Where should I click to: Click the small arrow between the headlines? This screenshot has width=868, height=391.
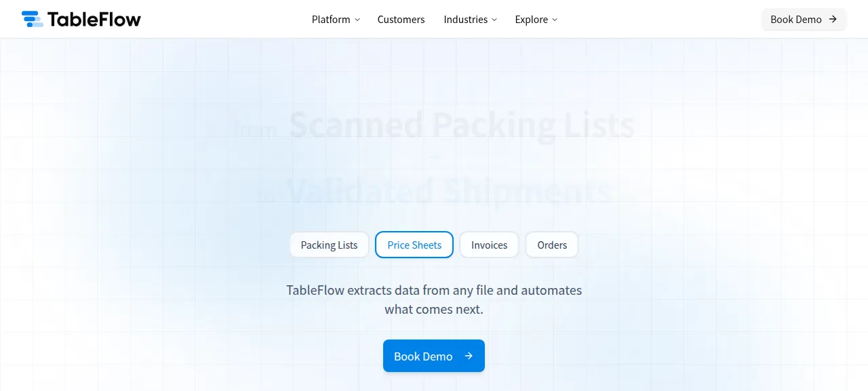point(434,157)
